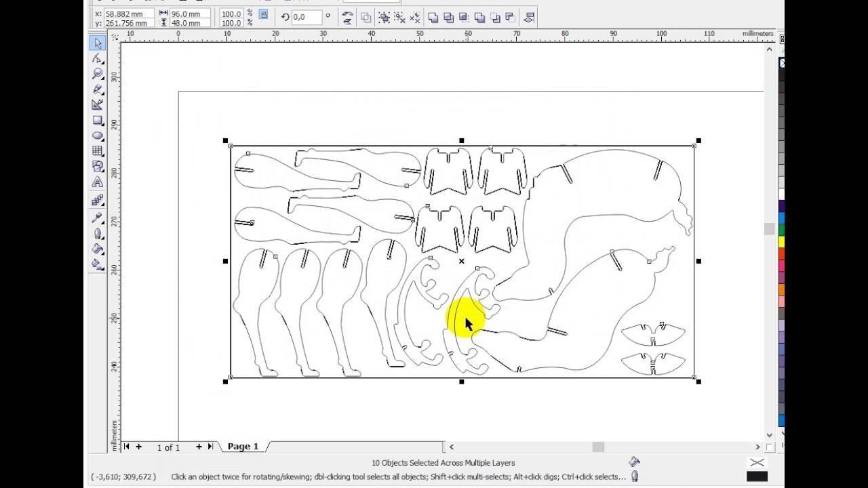Pick the yellow swatch from the palette

(782, 242)
